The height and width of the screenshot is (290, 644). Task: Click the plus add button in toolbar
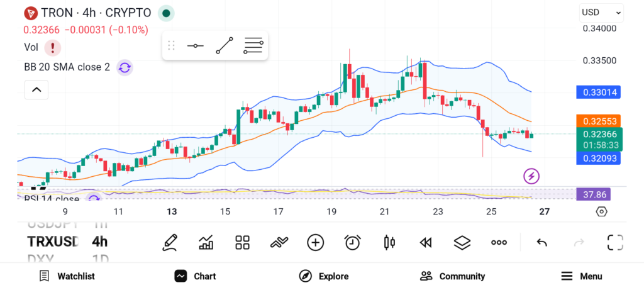click(315, 242)
